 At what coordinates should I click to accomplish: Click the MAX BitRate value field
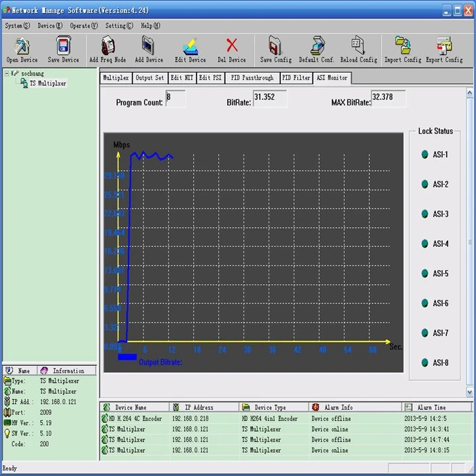pyautogui.click(x=388, y=99)
